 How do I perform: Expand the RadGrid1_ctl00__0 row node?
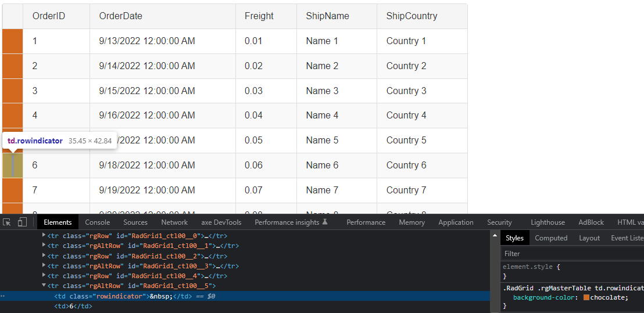tap(44, 236)
